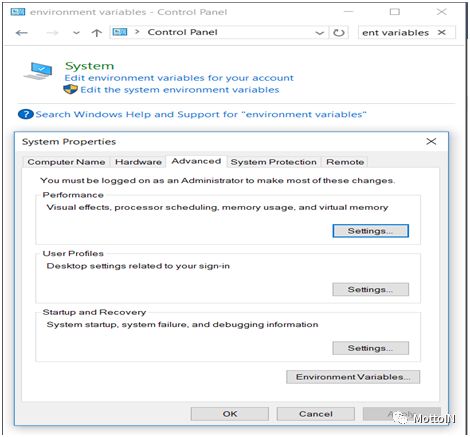The image size is (470, 437).
Task: Select the Remote tab
Action: click(x=345, y=162)
